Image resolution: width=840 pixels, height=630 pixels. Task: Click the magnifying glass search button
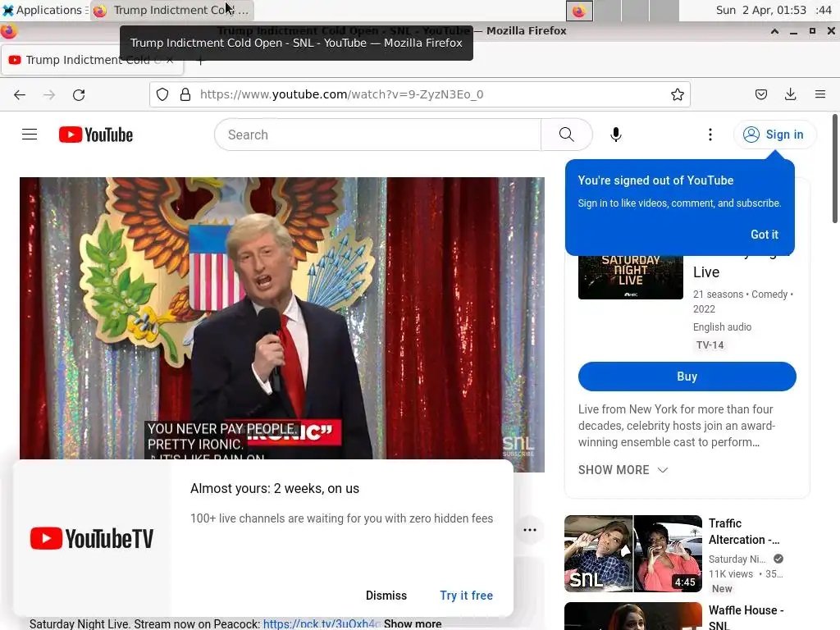566,135
